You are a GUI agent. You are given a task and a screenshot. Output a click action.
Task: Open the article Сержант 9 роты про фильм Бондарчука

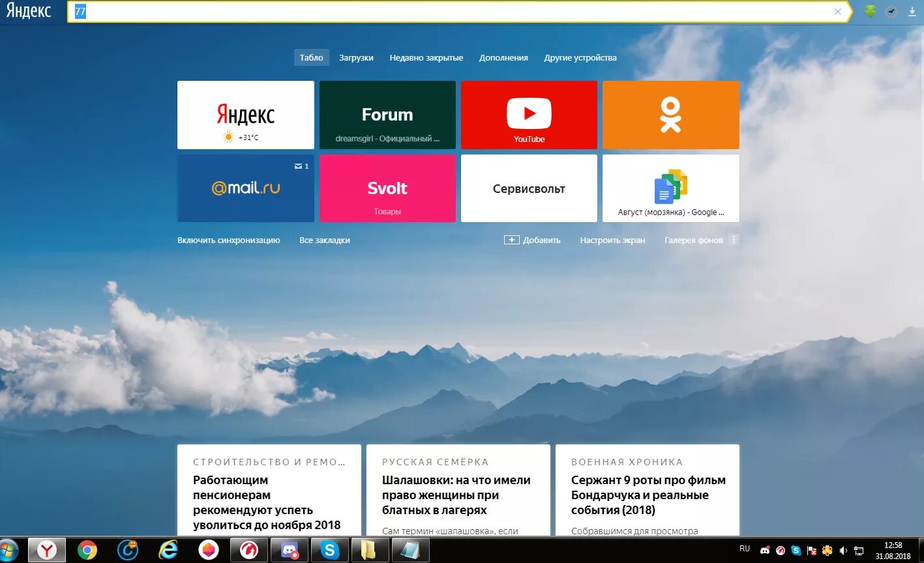648,495
